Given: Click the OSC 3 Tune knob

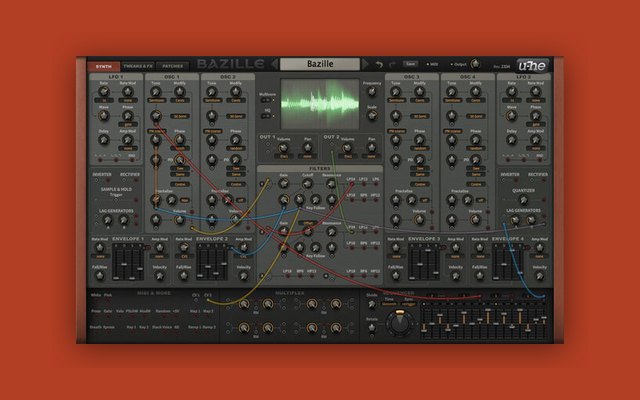Looking at the screenshot, I should pyautogui.click(x=396, y=92).
